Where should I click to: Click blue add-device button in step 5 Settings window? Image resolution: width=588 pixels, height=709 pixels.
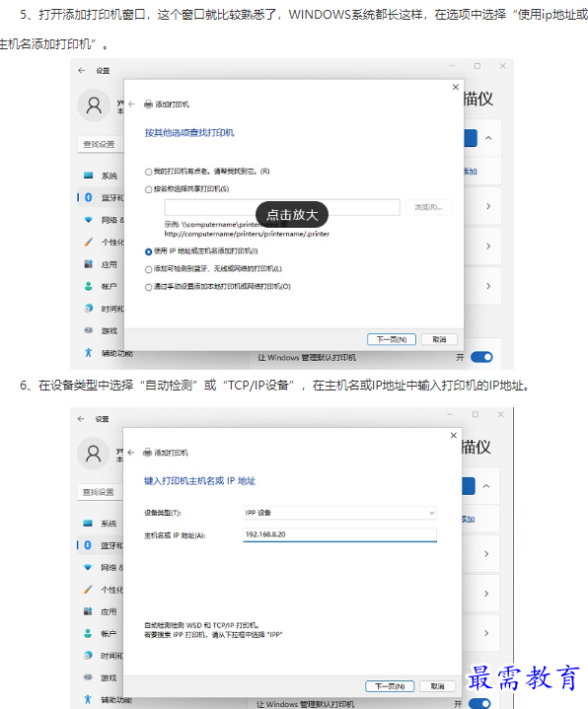[x=471, y=138]
